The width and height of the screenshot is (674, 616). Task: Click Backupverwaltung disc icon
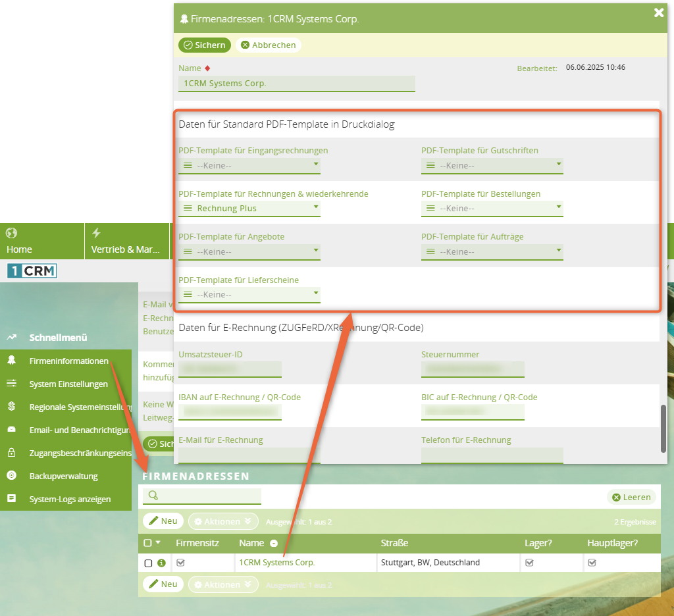tap(12, 475)
